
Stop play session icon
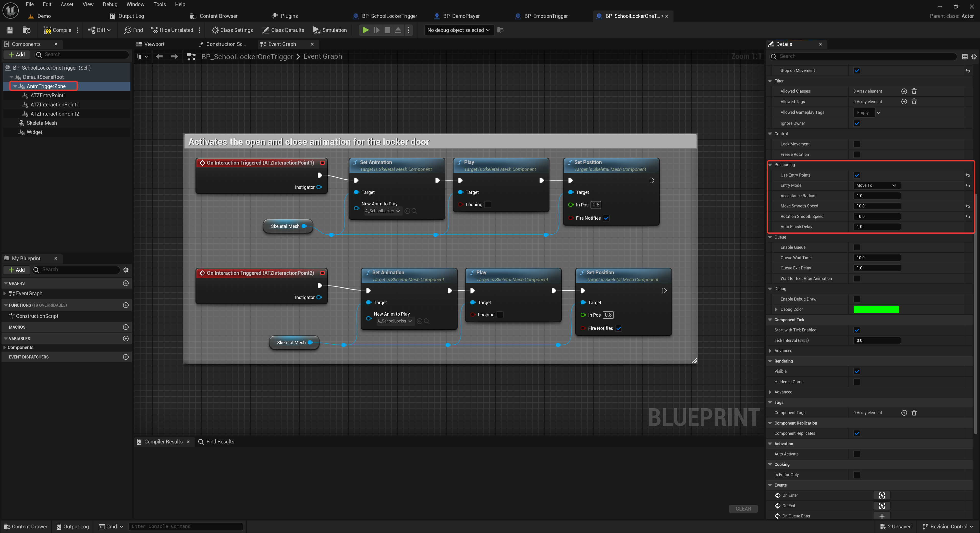(x=387, y=30)
